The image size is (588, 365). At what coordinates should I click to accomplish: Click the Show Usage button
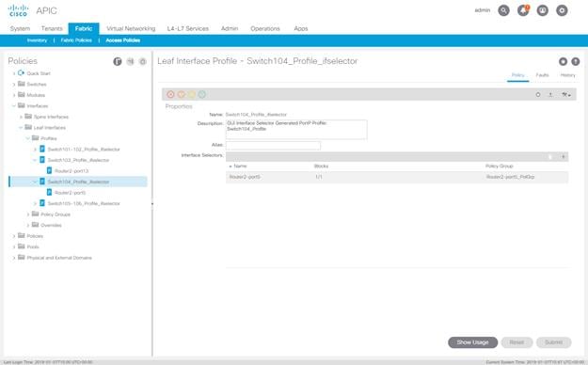coord(472,342)
